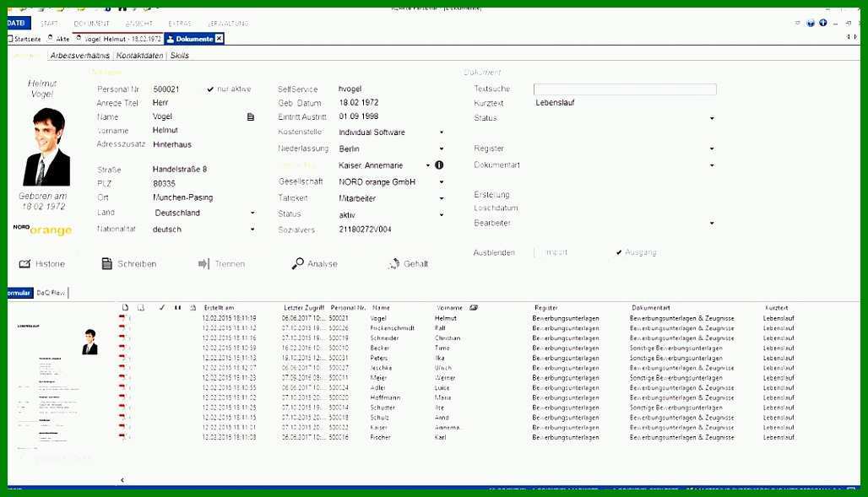The height and width of the screenshot is (497, 868).
Task: Expand the Nationalität dropdown showing deutsch
Action: [x=252, y=230]
